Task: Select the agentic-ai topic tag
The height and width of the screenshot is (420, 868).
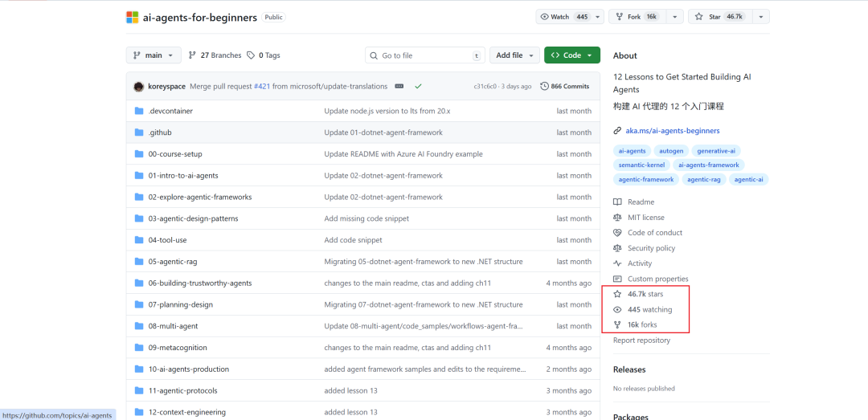Action: pos(748,179)
